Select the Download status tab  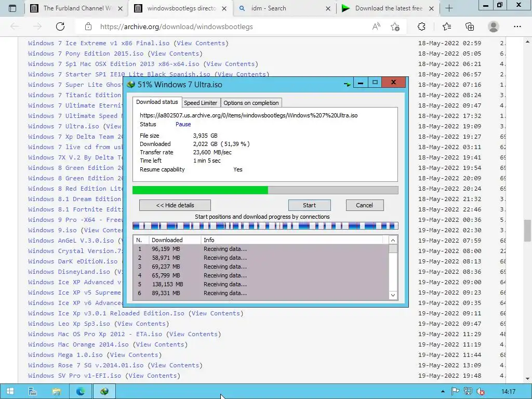tap(157, 102)
